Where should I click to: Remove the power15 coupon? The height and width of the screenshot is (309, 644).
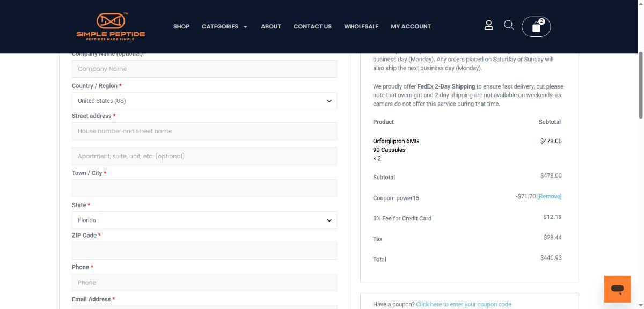click(x=549, y=196)
